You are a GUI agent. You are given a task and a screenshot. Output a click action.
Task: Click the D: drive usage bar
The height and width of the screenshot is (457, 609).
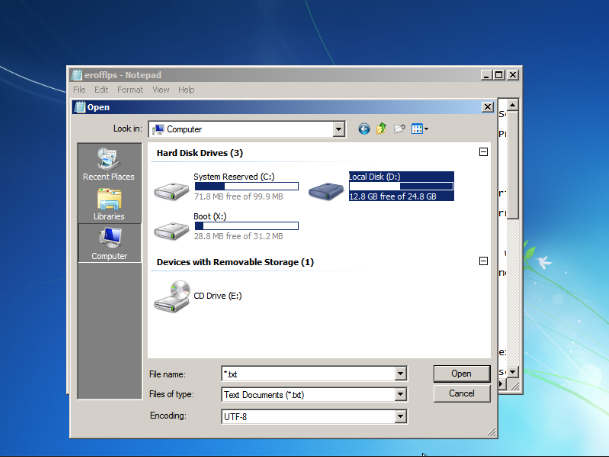coord(401,186)
